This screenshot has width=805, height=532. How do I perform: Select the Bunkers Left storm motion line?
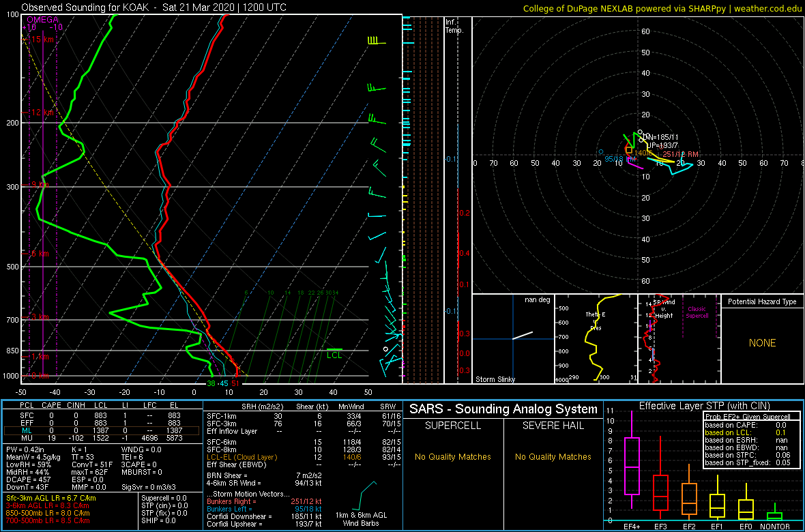click(x=264, y=508)
